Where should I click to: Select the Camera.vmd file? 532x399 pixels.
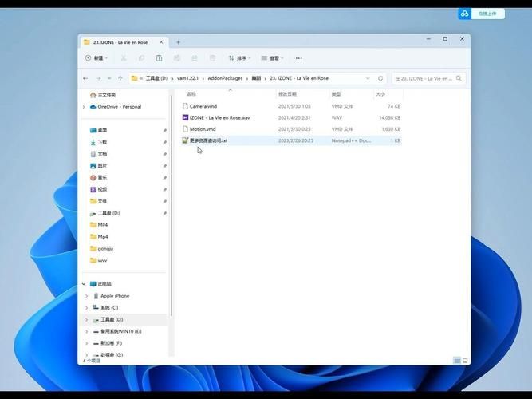pos(203,106)
